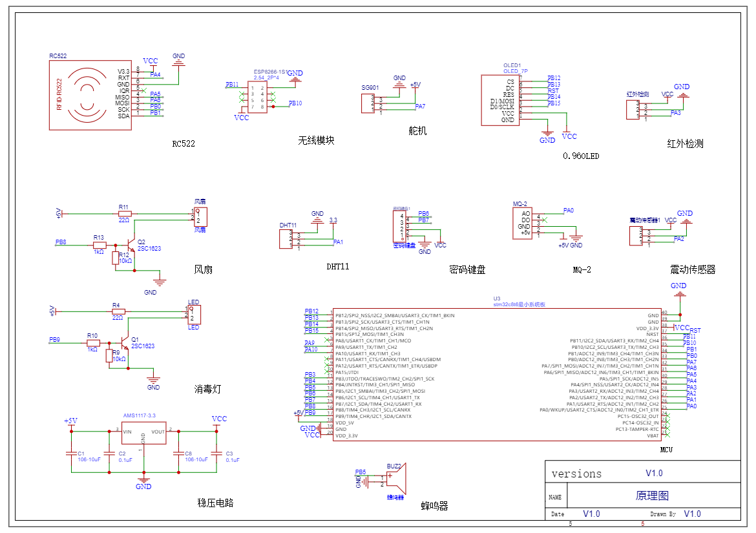Click the PB11 net label on ESP8266

[232, 85]
